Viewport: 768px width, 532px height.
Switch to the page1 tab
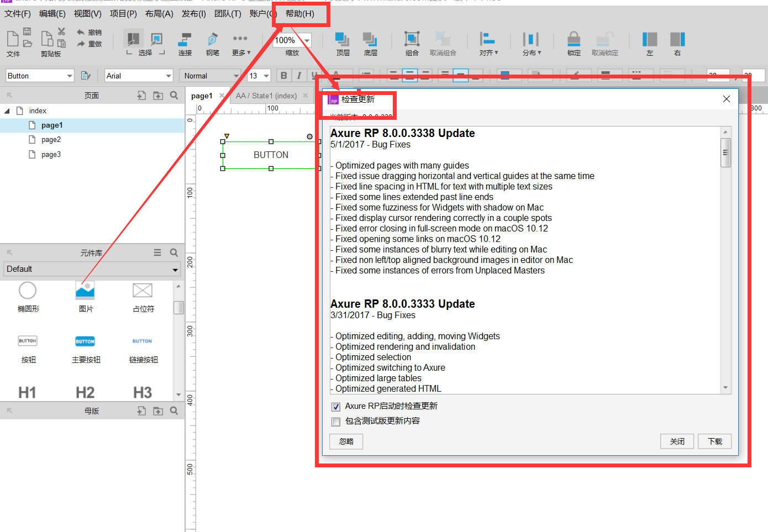pyautogui.click(x=202, y=96)
